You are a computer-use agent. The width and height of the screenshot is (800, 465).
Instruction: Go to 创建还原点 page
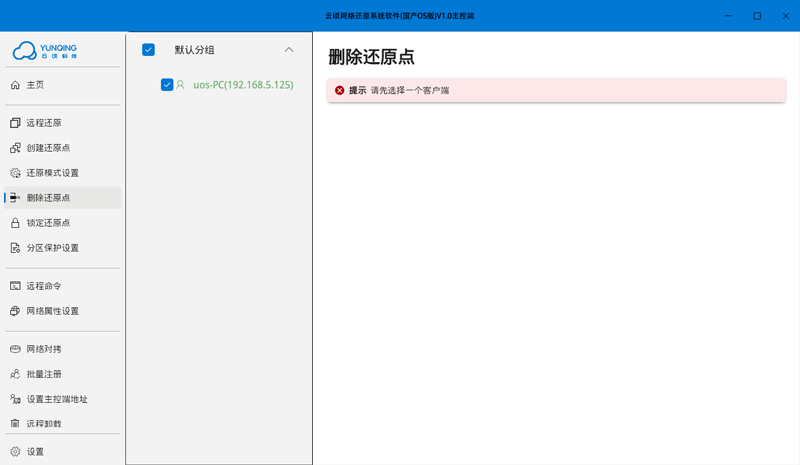[x=63, y=148]
